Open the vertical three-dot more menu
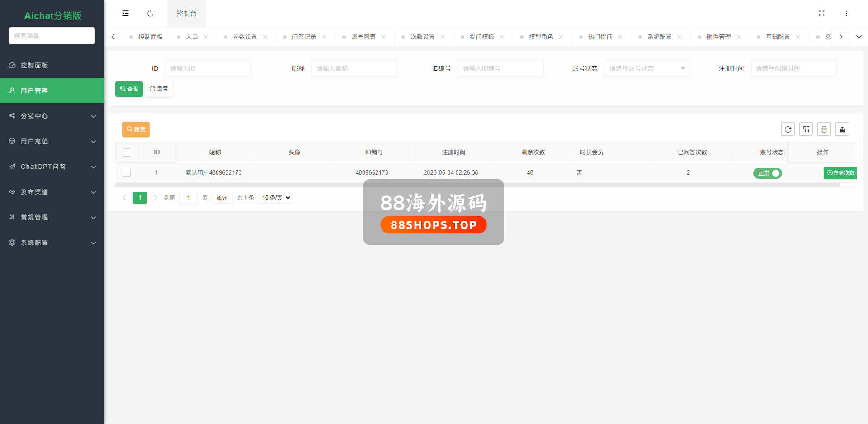Image resolution: width=868 pixels, height=424 pixels. click(846, 14)
